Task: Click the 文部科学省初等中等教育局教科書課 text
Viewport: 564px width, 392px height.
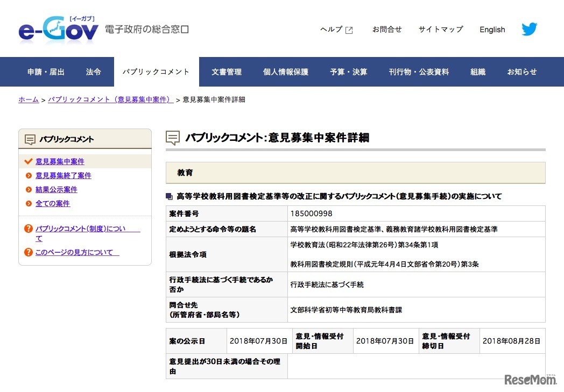Action: pos(346,310)
